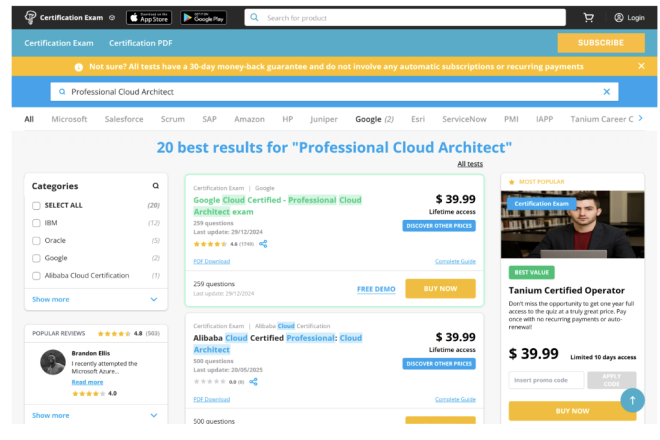Select the Amazon vendor tab

[249, 119]
